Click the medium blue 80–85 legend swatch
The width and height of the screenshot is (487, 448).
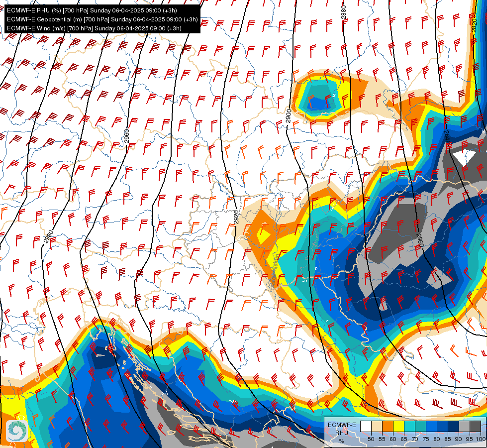(443, 426)
